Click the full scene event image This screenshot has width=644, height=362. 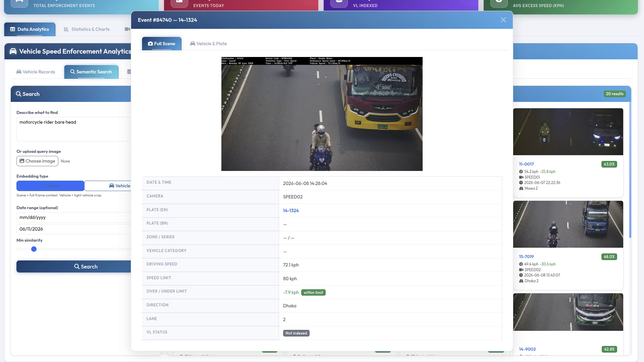[322, 114]
